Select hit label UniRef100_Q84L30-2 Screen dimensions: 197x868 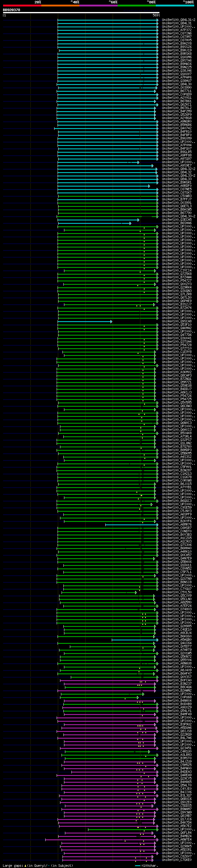click(179, 216)
